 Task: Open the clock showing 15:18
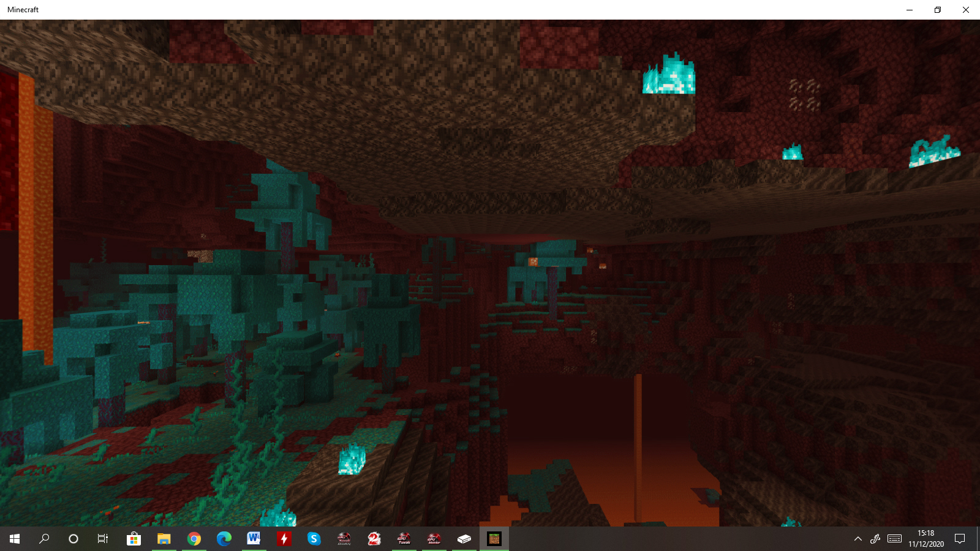[925, 539]
